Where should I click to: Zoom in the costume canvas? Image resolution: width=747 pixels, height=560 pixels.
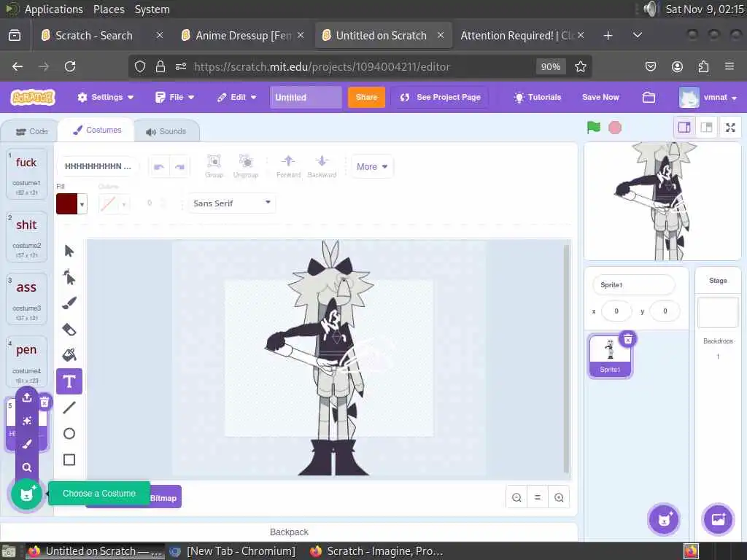tap(559, 497)
